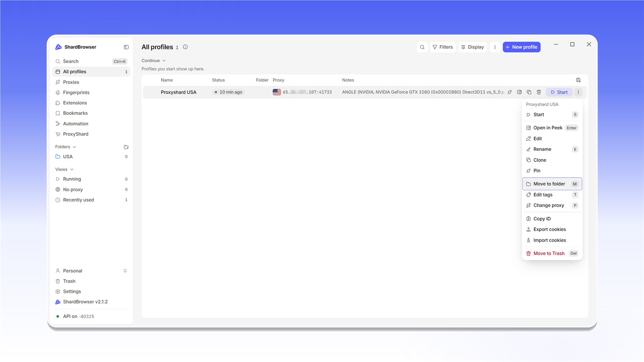Image resolution: width=644 pixels, height=362 pixels.
Task: Choose Rename in the context menu
Action: click(x=552, y=149)
